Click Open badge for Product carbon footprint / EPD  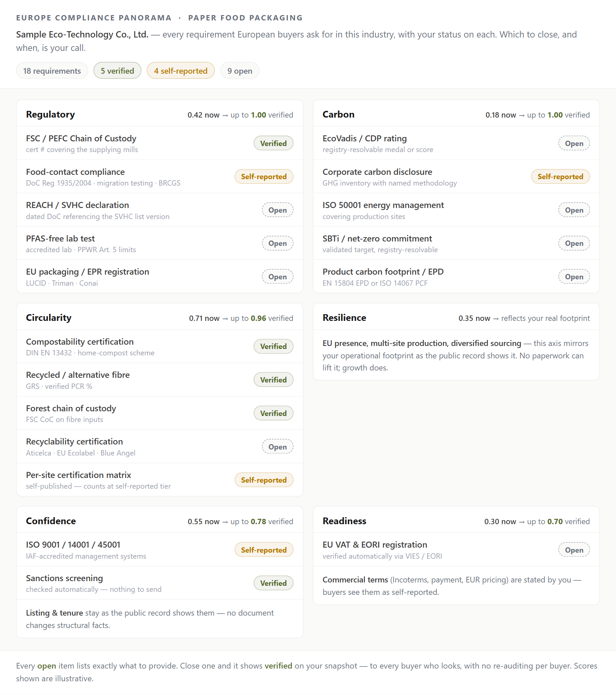coord(574,276)
